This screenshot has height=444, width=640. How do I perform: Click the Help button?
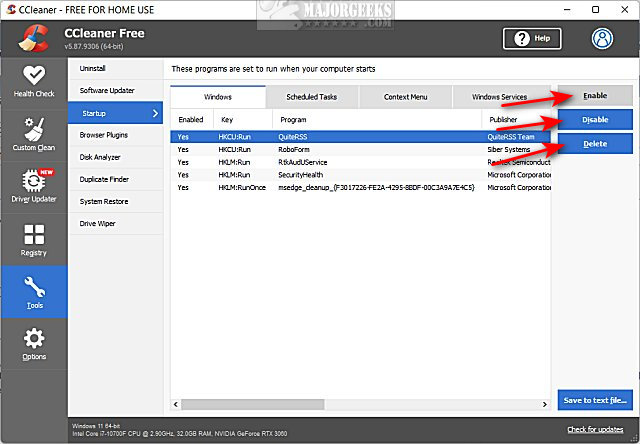coord(532,39)
